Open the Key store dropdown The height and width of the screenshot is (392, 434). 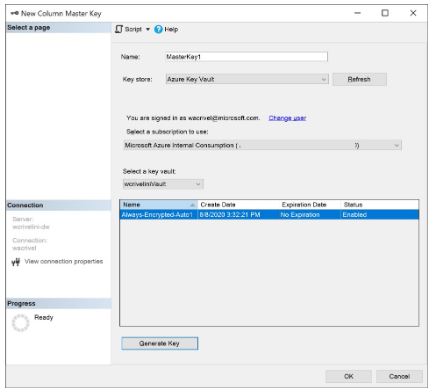click(x=247, y=79)
